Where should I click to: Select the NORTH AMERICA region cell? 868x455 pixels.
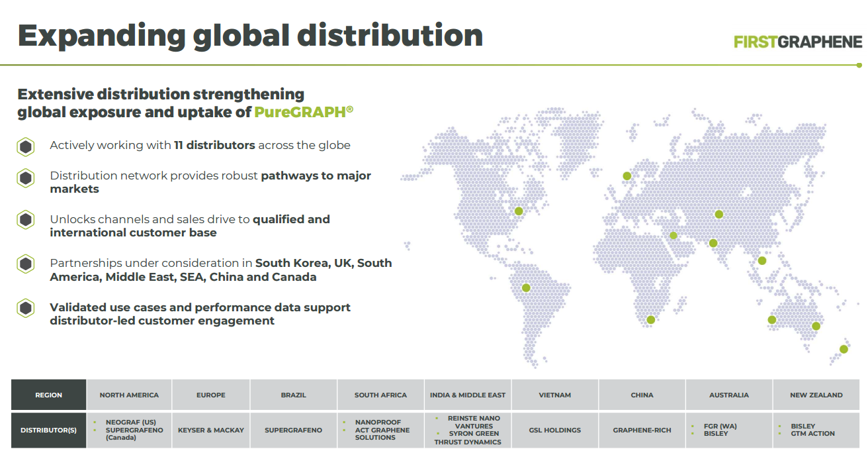click(129, 395)
